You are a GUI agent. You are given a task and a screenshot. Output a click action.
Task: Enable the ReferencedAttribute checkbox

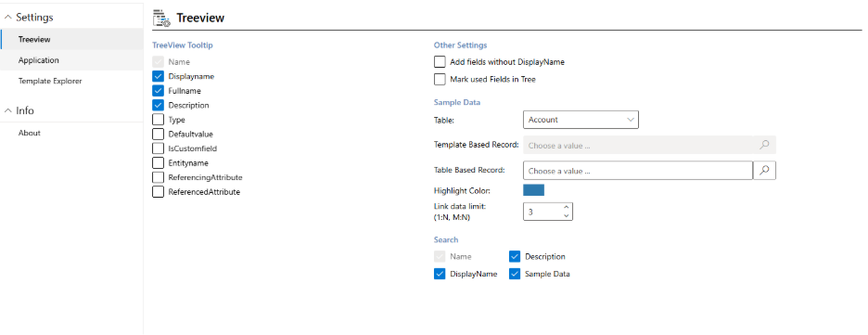159,191
